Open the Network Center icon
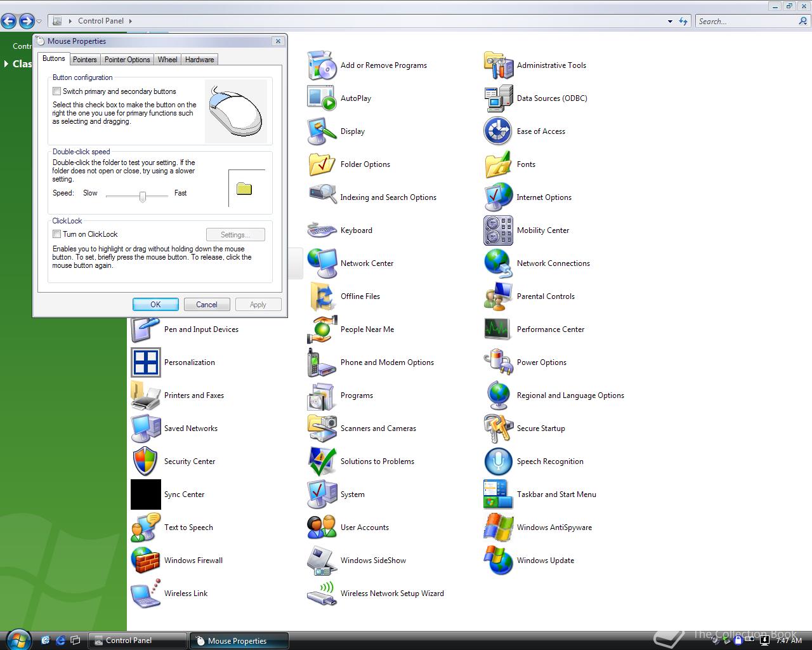Image resolution: width=812 pixels, height=650 pixels. pyautogui.click(x=322, y=263)
